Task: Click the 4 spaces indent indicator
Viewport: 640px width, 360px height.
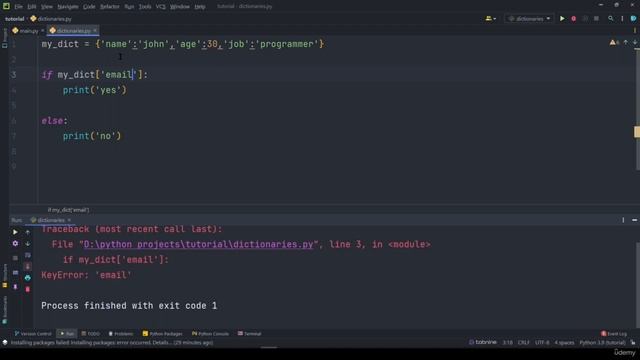Action: coord(564,342)
